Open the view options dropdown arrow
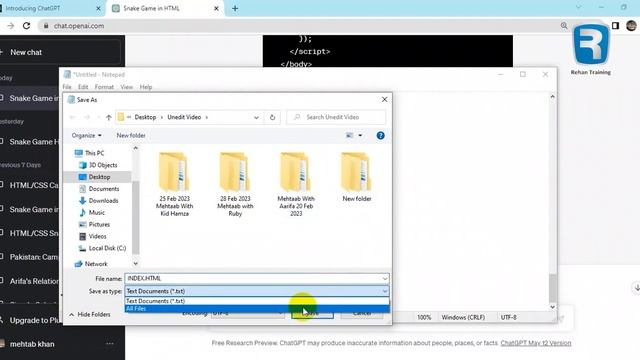The width and height of the screenshot is (640, 360). tap(360, 136)
